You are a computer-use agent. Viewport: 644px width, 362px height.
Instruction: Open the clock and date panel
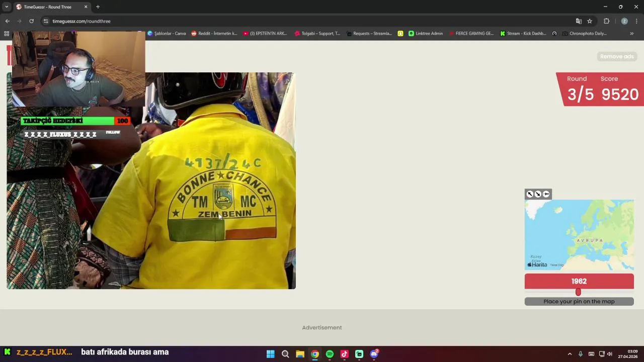[x=628, y=354]
